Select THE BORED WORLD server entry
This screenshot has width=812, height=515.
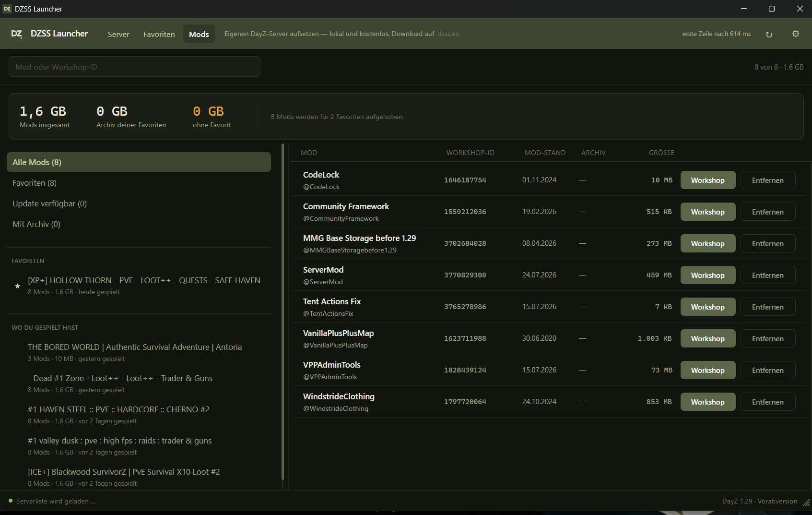pyautogui.click(x=139, y=352)
